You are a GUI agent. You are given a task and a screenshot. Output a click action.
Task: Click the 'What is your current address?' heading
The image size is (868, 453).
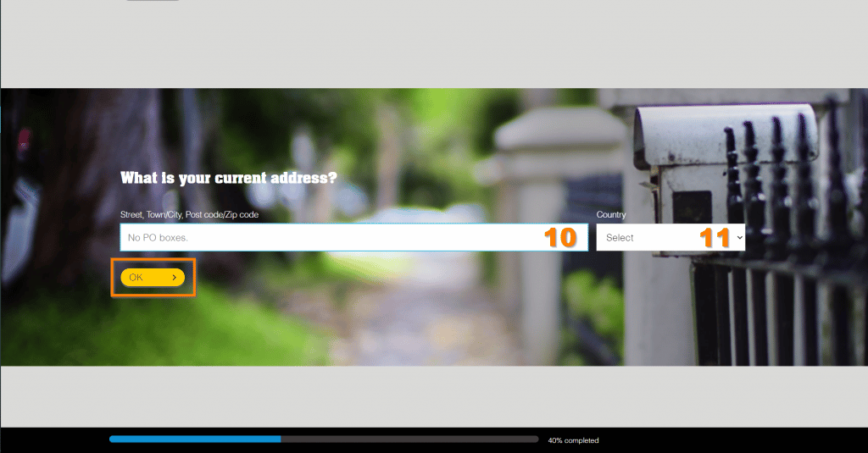click(229, 178)
